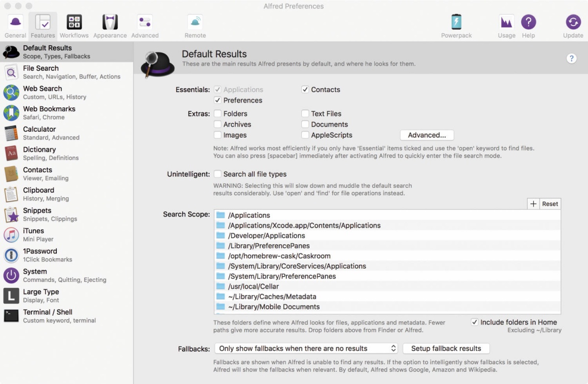Add a search scope with plus button
Viewport: 588px width, 384px height.
pyautogui.click(x=533, y=204)
